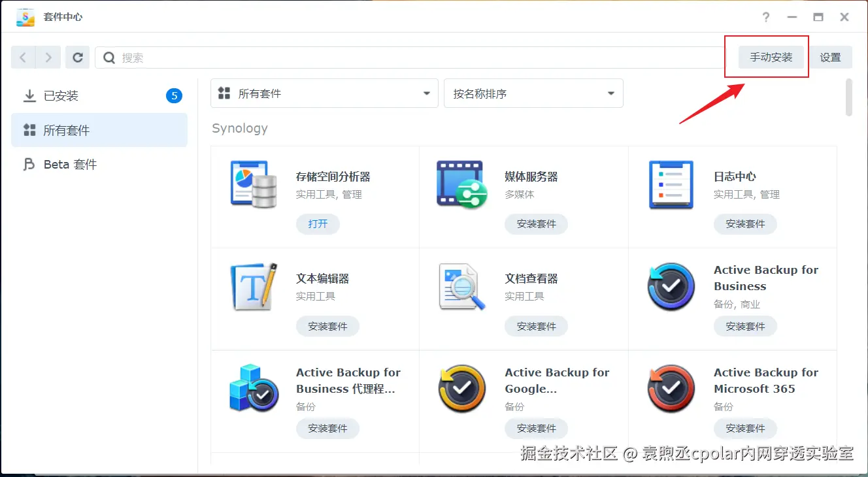Click the 手动安装 button
Image resolution: width=868 pixels, height=477 pixels.
(x=771, y=58)
